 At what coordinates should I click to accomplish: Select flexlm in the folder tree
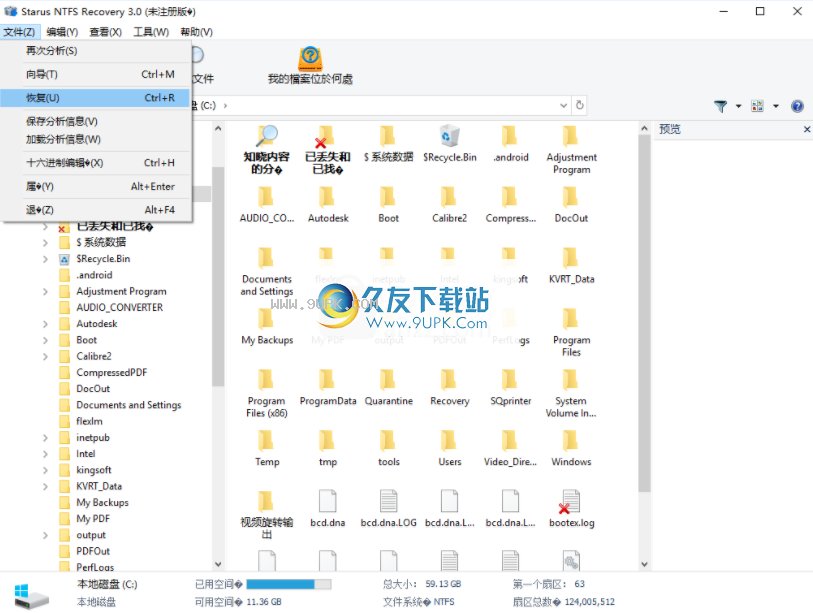(x=89, y=421)
